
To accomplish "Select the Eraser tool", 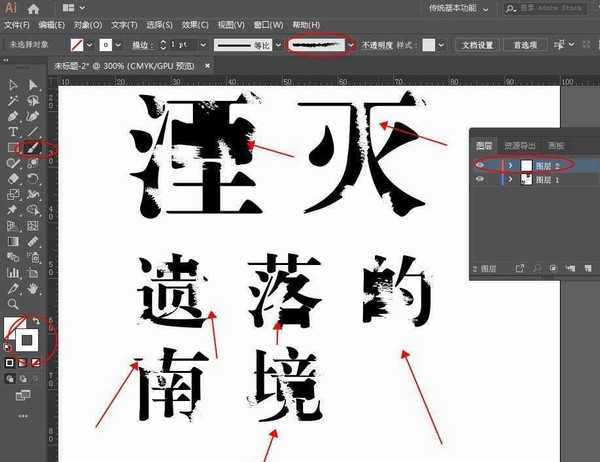I will 13,179.
